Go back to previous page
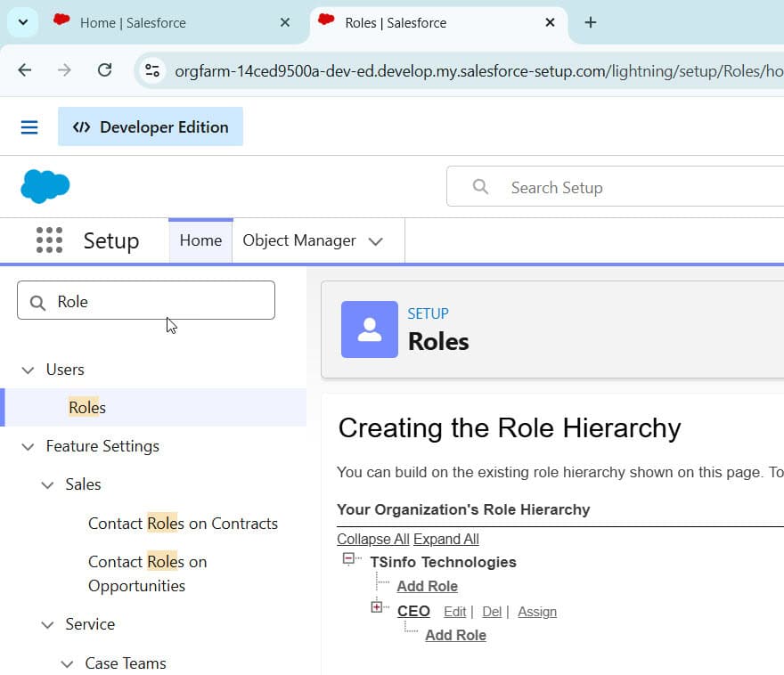The width and height of the screenshot is (784, 675). (x=25, y=70)
